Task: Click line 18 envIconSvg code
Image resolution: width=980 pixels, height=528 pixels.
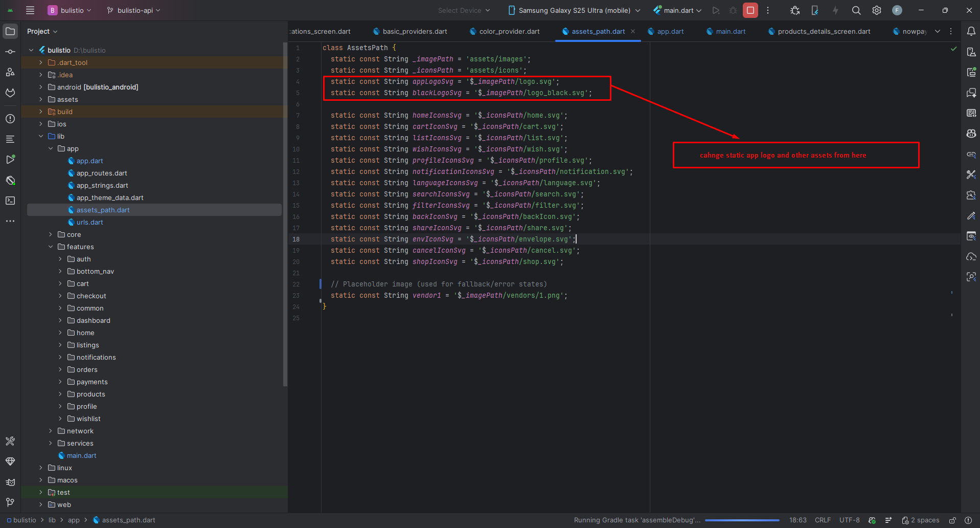Action: click(453, 239)
